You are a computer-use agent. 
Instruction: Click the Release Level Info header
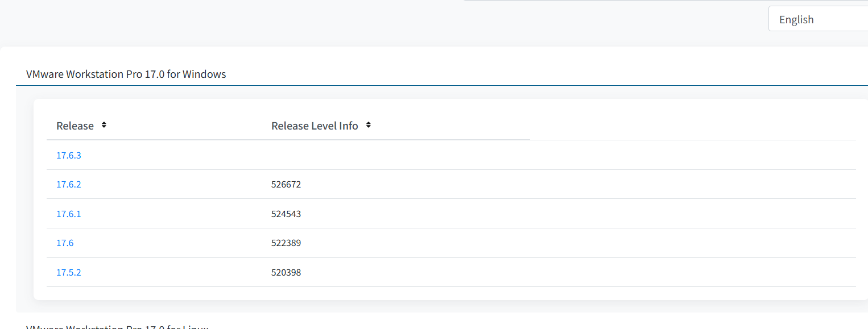pos(315,126)
